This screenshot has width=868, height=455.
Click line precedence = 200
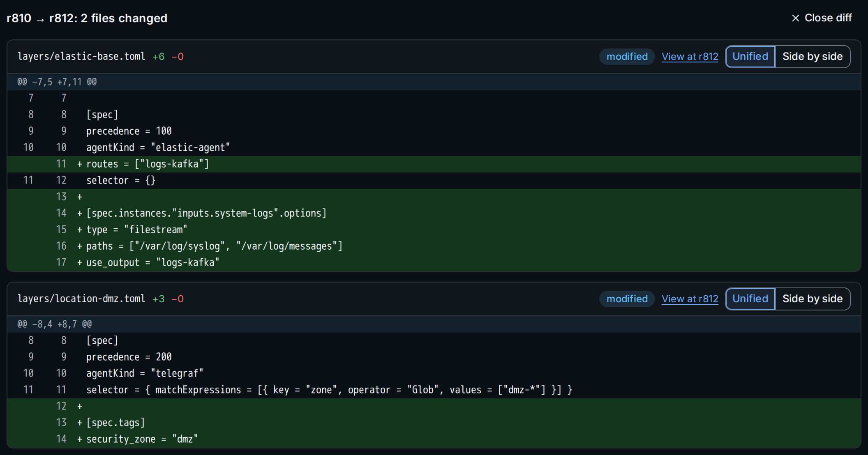434,357
